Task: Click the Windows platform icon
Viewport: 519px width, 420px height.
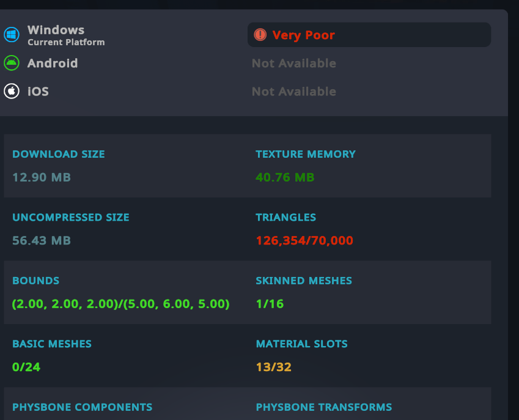Action: click(x=12, y=34)
